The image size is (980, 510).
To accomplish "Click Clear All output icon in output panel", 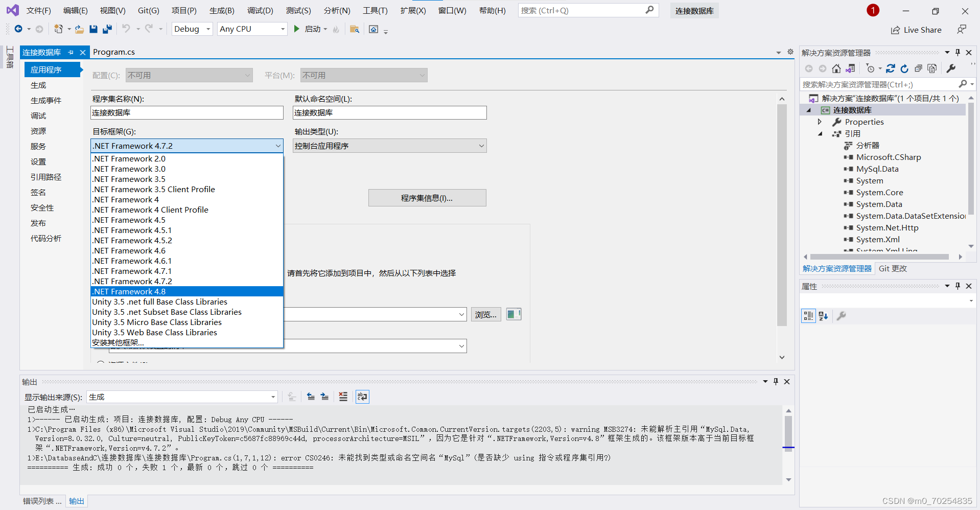I will pyautogui.click(x=343, y=397).
